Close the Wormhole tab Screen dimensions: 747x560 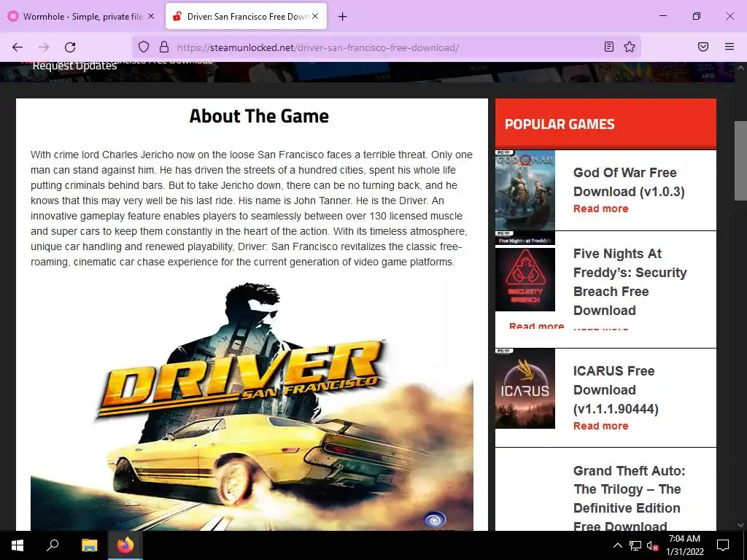pos(151,16)
